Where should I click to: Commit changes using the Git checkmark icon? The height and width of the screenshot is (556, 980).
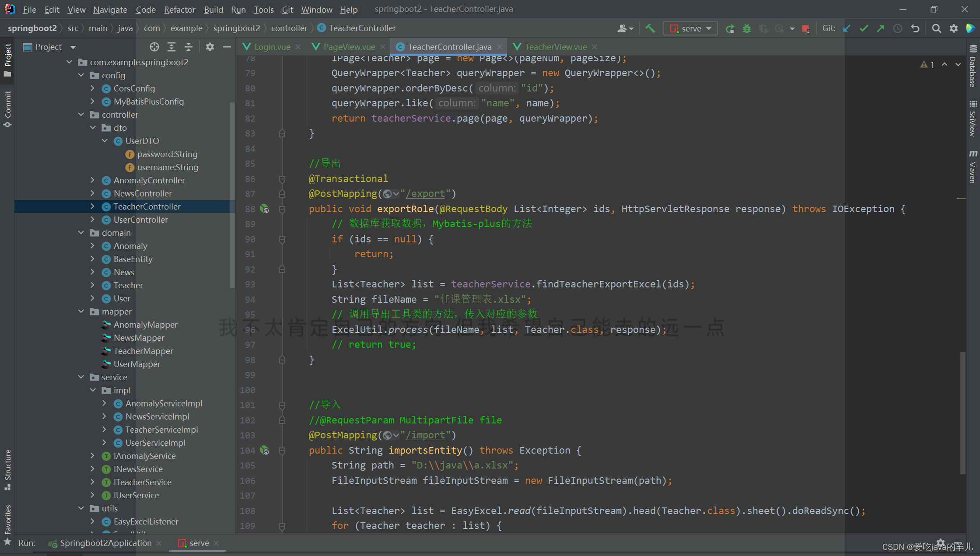(863, 28)
